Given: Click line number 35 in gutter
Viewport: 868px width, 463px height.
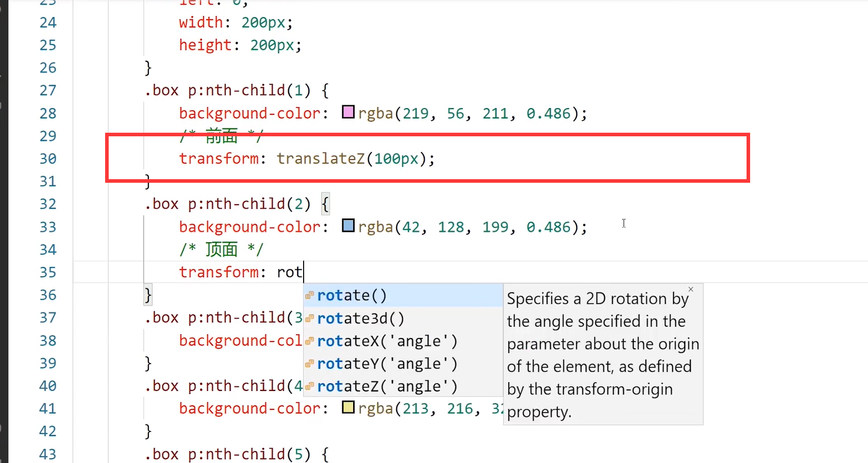Looking at the screenshot, I should (x=48, y=273).
